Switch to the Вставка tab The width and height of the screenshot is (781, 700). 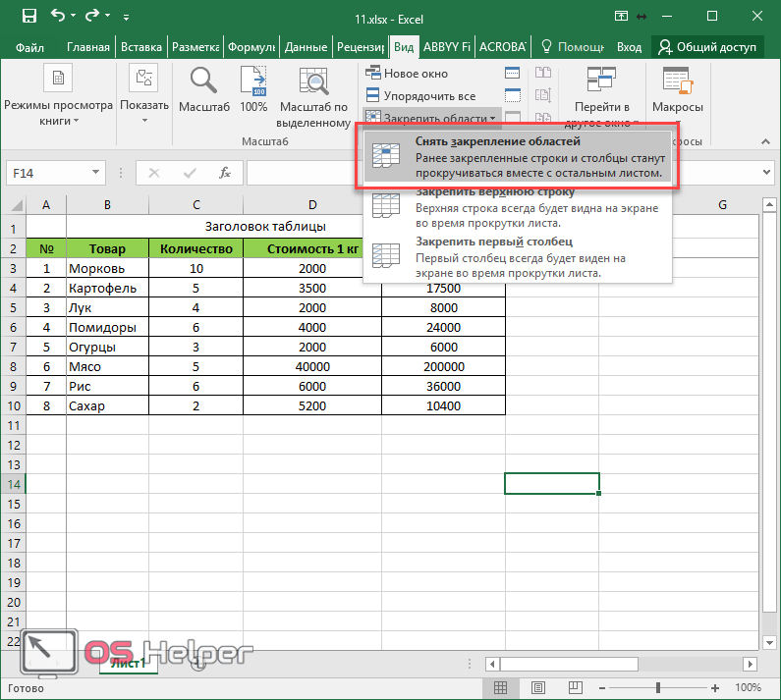[140, 47]
